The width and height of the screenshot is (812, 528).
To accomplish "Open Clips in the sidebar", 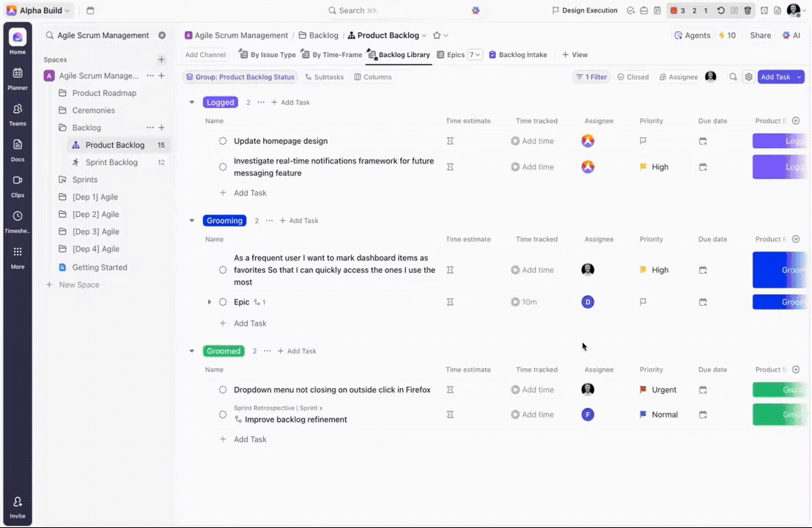I will pos(18,184).
